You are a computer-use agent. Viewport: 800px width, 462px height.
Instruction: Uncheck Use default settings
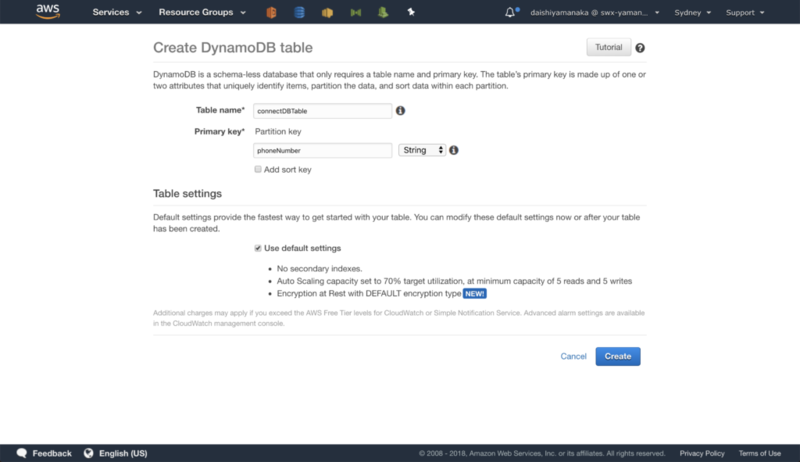point(258,248)
